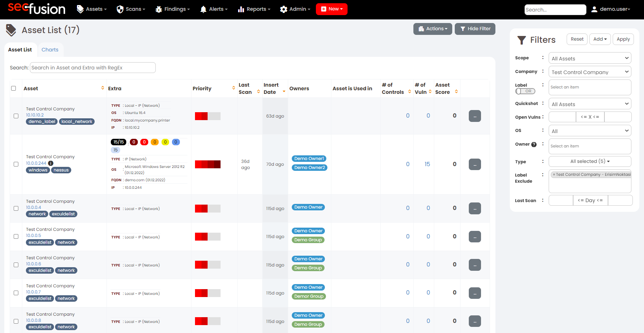644x333 pixels.
Task: Click the 15 vulnerabilities count link
Action: pos(427,164)
